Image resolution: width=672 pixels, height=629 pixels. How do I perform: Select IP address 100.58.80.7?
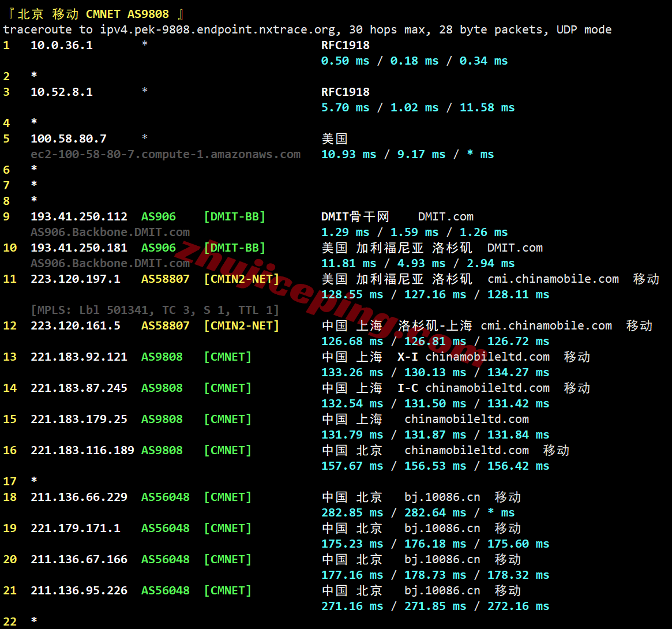point(69,138)
